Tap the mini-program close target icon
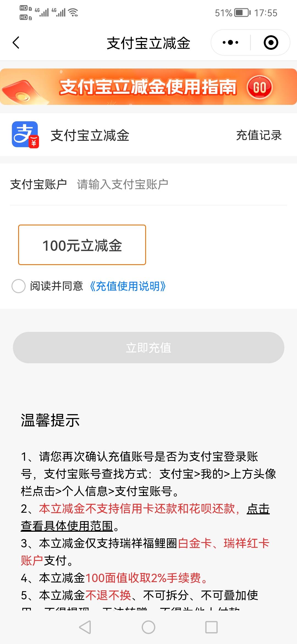 (271, 42)
